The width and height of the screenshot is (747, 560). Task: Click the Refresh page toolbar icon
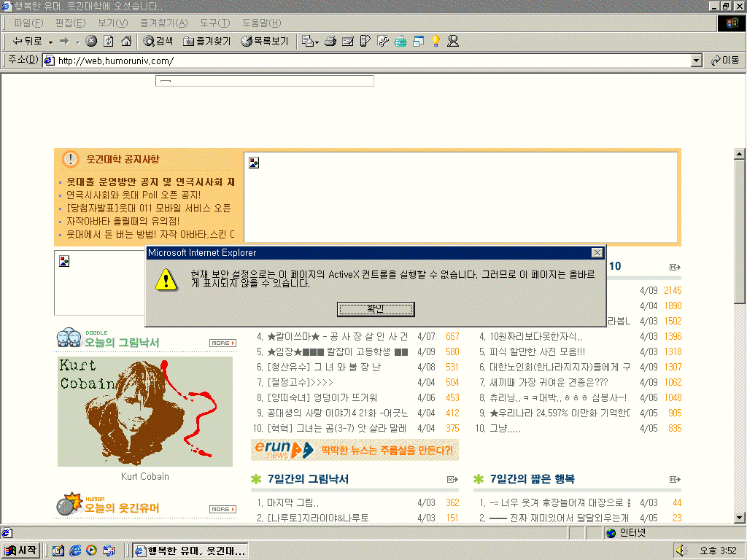pos(109,42)
